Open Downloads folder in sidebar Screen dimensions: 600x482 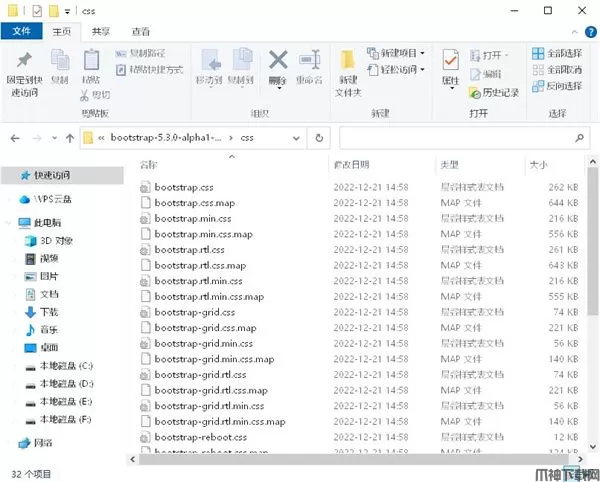coord(41,312)
